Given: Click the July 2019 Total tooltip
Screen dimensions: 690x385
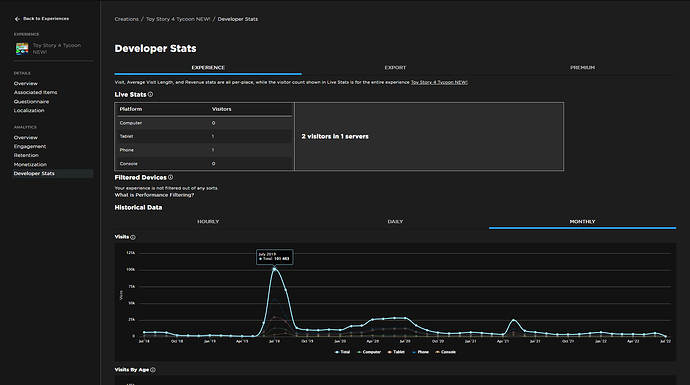Looking at the screenshot, I should [275, 257].
